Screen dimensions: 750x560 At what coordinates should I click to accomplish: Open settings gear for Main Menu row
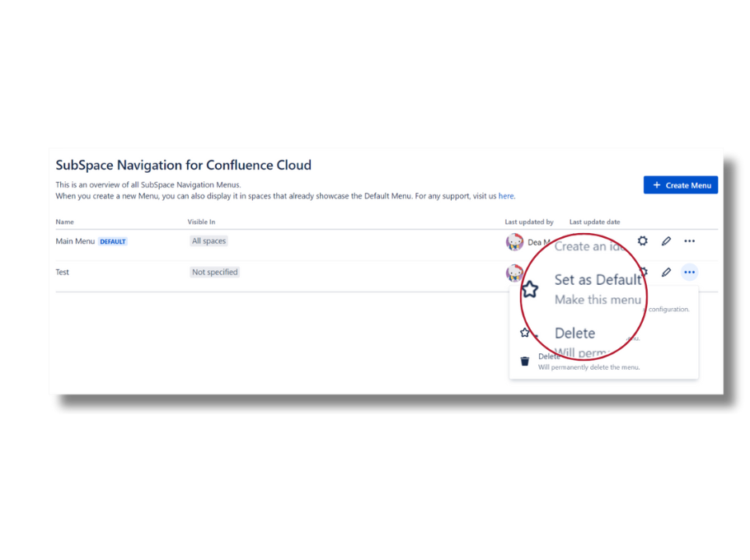pos(643,241)
